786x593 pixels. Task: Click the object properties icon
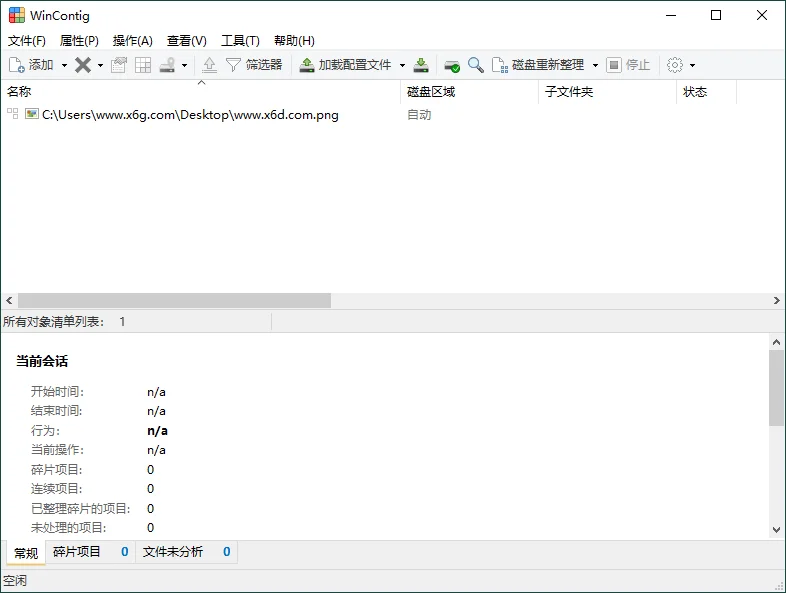119,65
